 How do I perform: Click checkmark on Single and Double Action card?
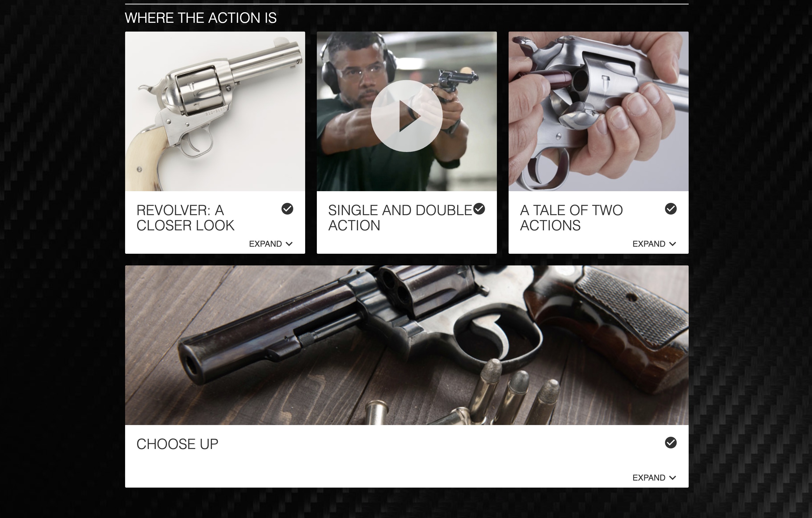(479, 209)
